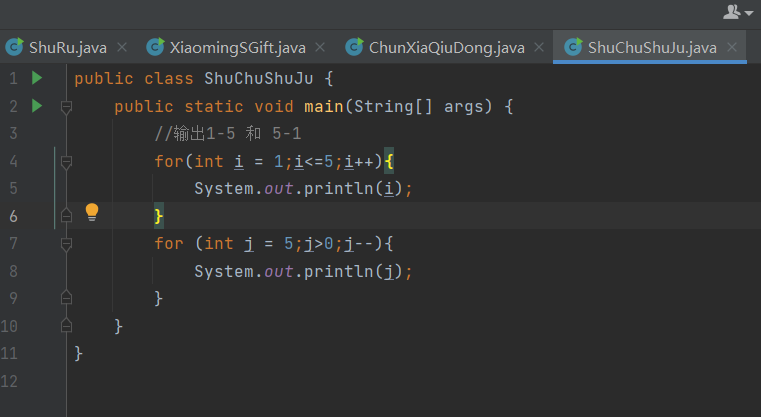
Task: Switch to the ChunXiaQiuDong.java tab
Action: (447, 48)
